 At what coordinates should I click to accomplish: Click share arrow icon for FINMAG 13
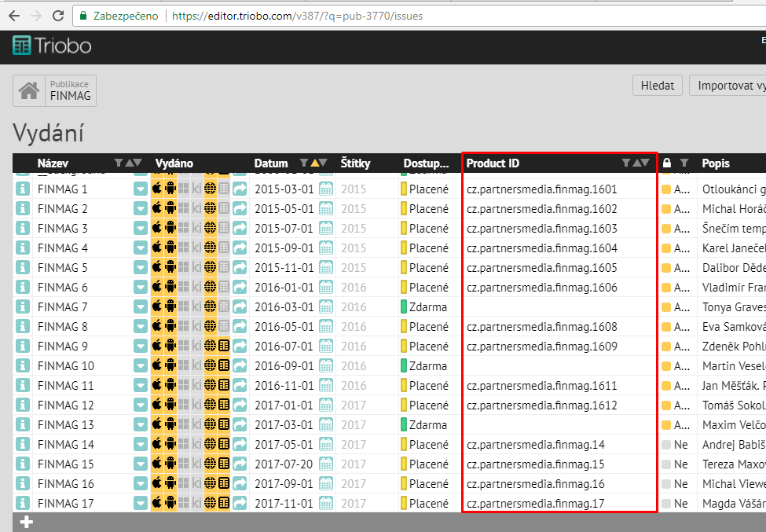click(240, 424)
